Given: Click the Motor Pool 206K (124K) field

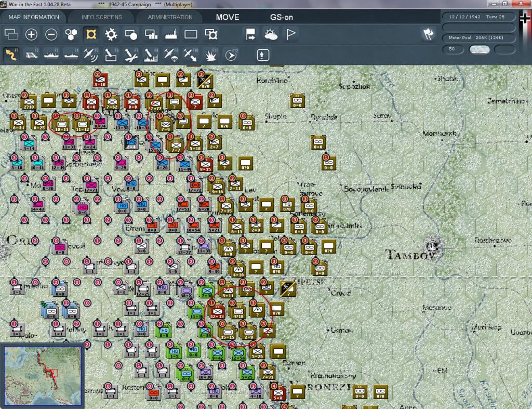Looking at the screenshot, I should point(478,37).
